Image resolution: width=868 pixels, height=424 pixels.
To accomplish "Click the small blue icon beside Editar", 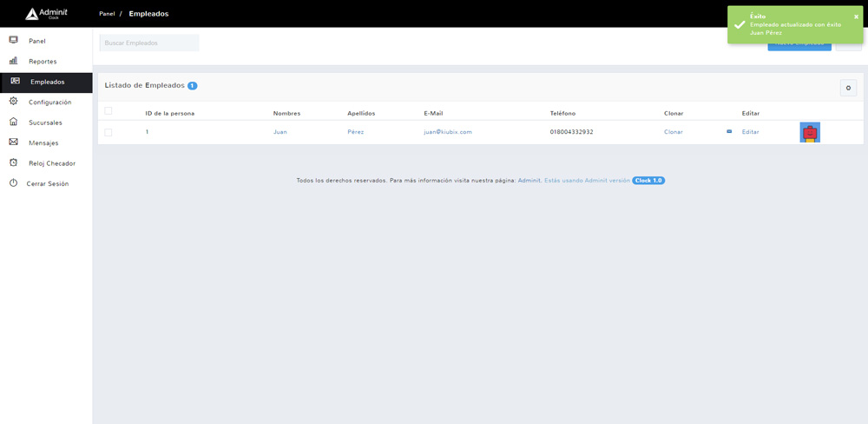I will (x=729, y=132).
